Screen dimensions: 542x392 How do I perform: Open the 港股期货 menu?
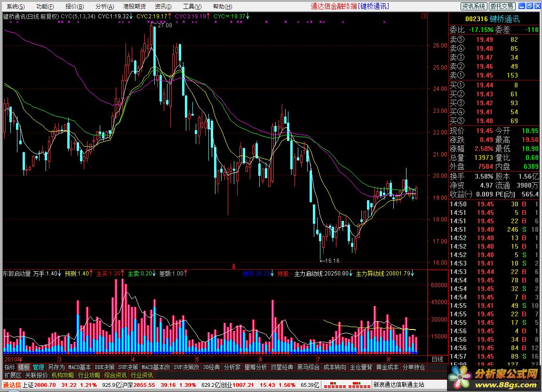pos(135,7)
